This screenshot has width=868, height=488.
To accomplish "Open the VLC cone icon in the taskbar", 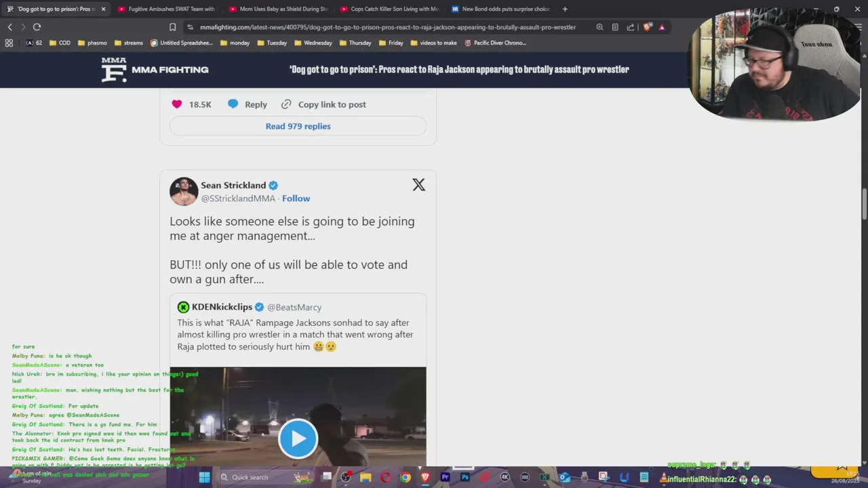I will pos(663,477).
